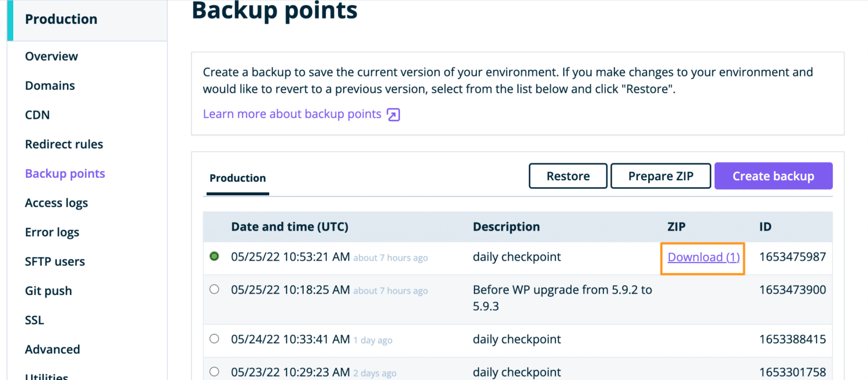This screenshot has height=380, width=868.
Task: View Access logs
Action: [x=56, y=203]
